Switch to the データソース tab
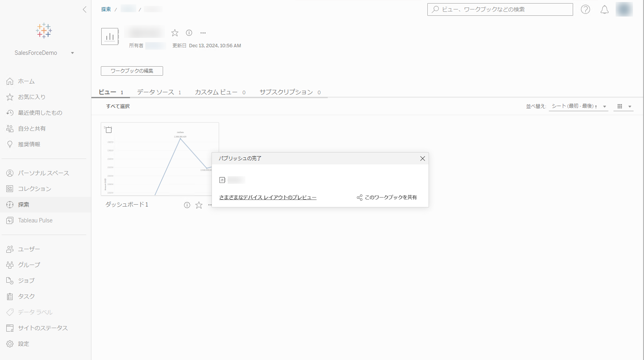The height and width of the screenshot is (360, 644). (156, 92)
